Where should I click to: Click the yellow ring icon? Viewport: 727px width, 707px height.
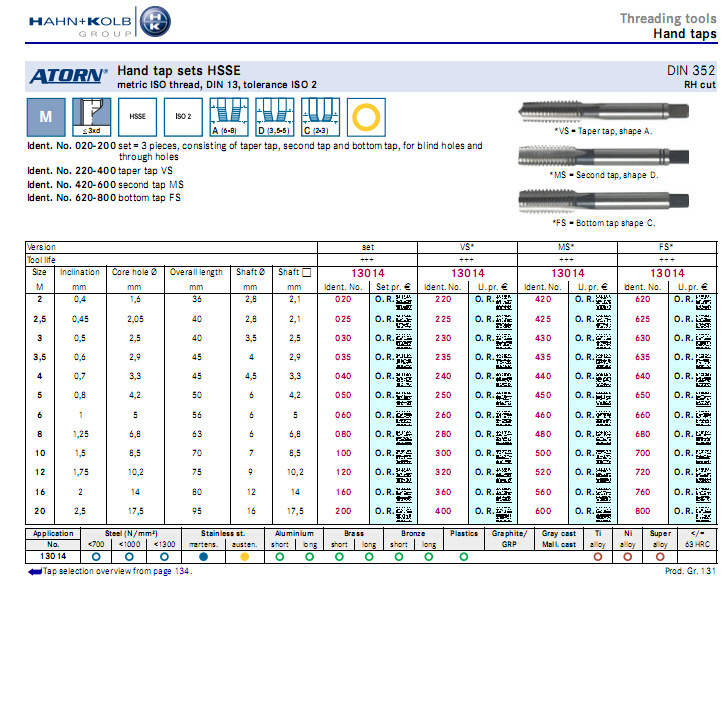point(366,117)
